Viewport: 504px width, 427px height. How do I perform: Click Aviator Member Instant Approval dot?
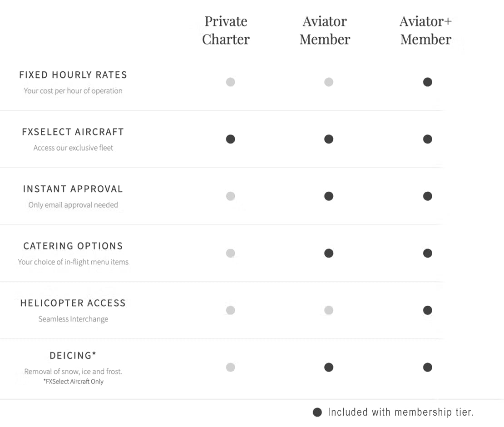[329, 196]
